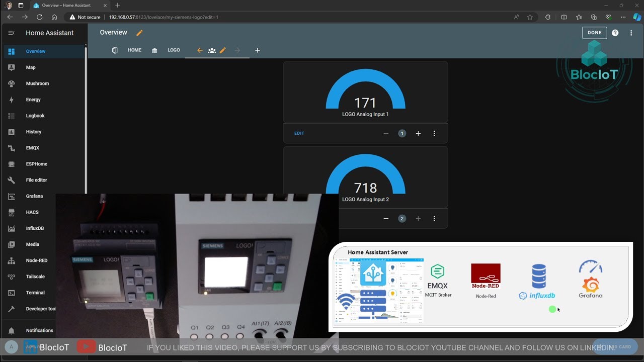Open browser extensions menu
Screen dimensions: 644x362
(x=548, y=17)
